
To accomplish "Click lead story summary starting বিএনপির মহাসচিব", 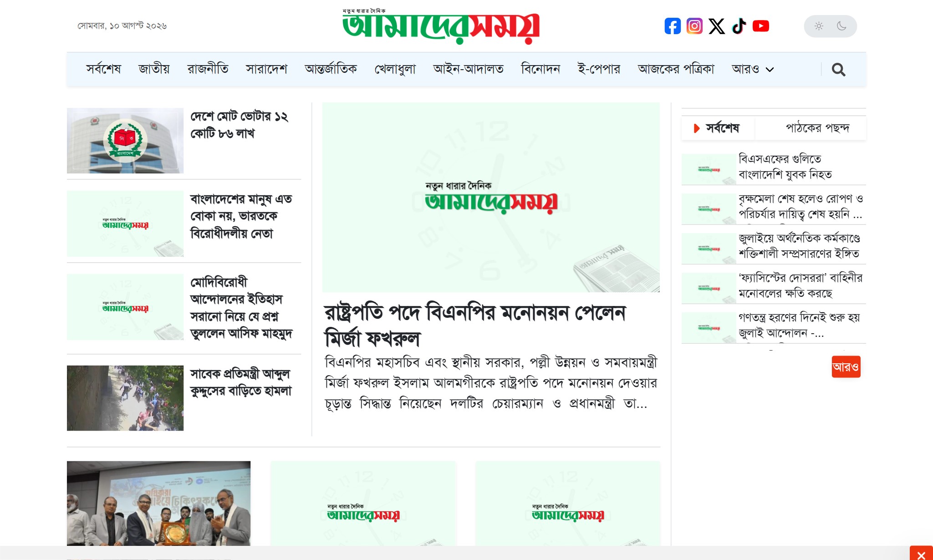I will [491, 383].
